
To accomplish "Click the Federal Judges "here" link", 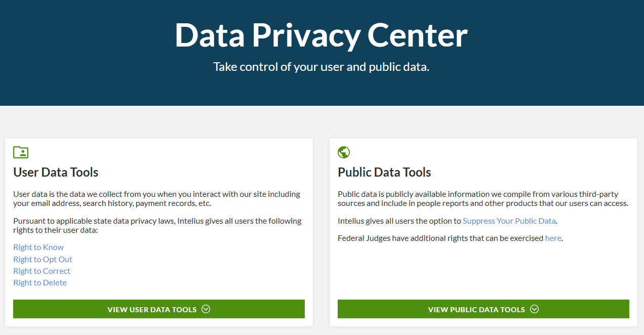I will (553, 238).
